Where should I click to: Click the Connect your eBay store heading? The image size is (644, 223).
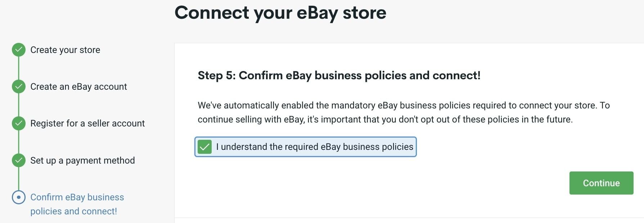click(280, 13)
